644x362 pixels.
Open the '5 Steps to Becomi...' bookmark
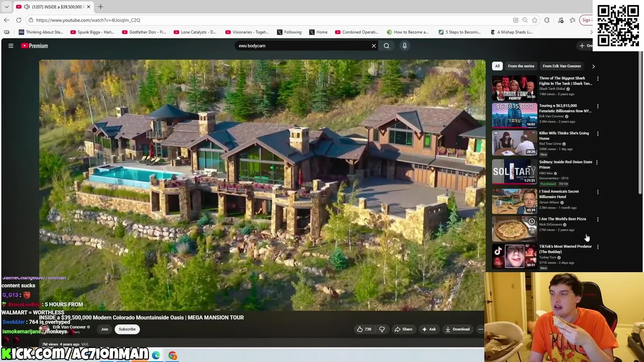pyautogui.click(x=459, y=32)
